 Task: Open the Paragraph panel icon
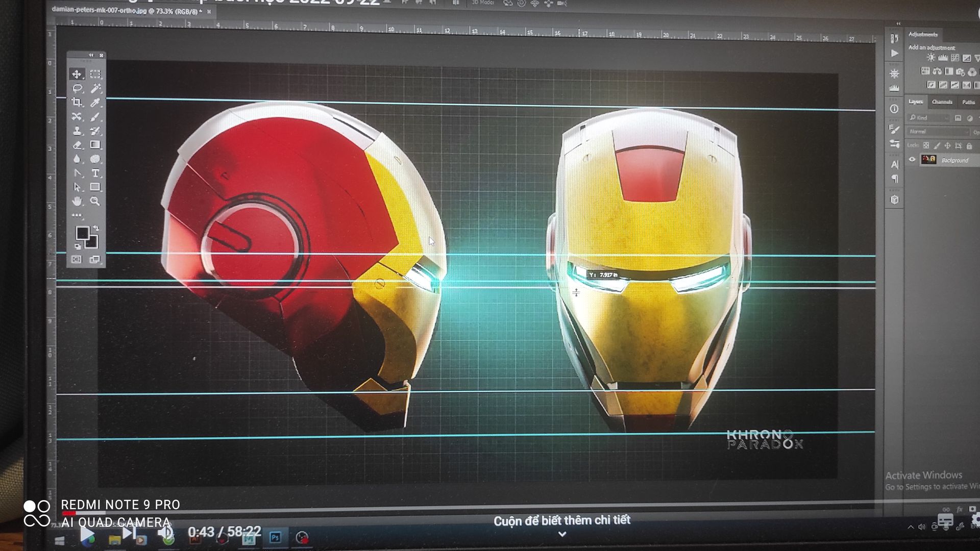(894, 179)
